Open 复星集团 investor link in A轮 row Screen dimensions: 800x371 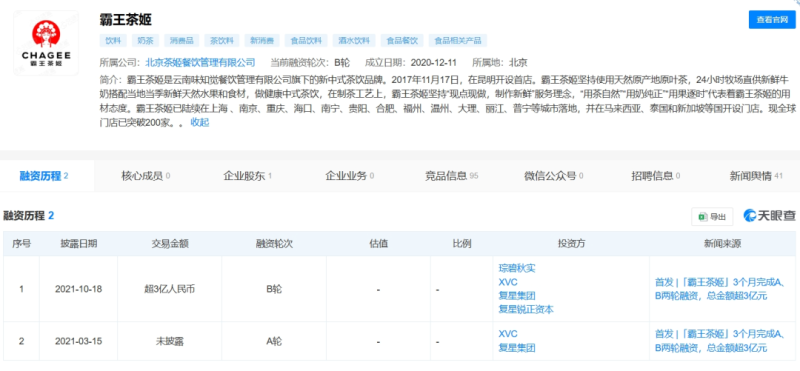tap(517, 348)
